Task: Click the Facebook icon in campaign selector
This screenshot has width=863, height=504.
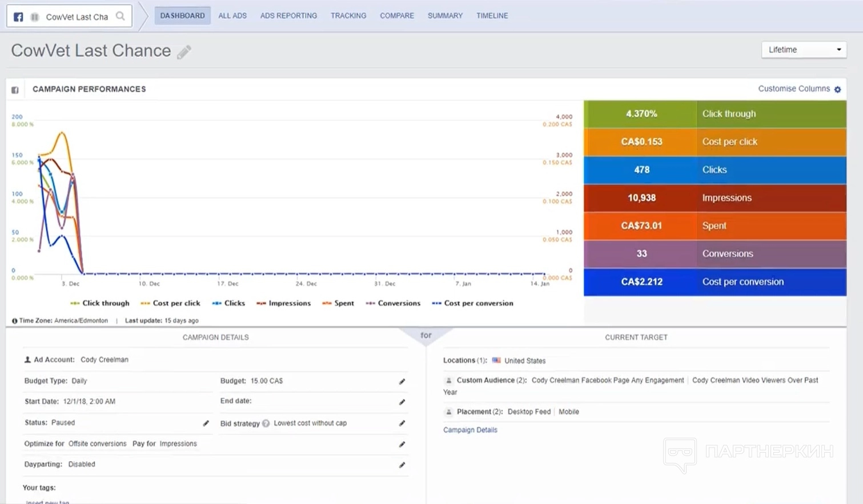Action: [18, 17]
